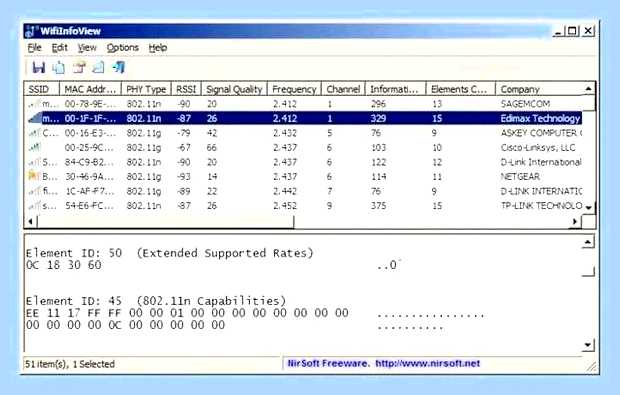Sort by Channel column header
620x395 pixels.
point(343,89)
